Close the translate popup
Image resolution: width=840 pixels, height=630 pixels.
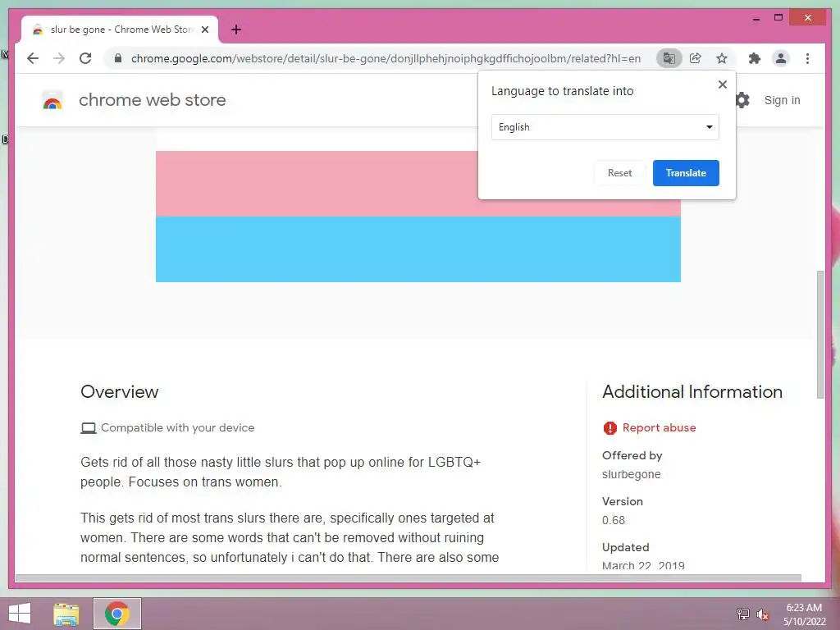point(722,84)
